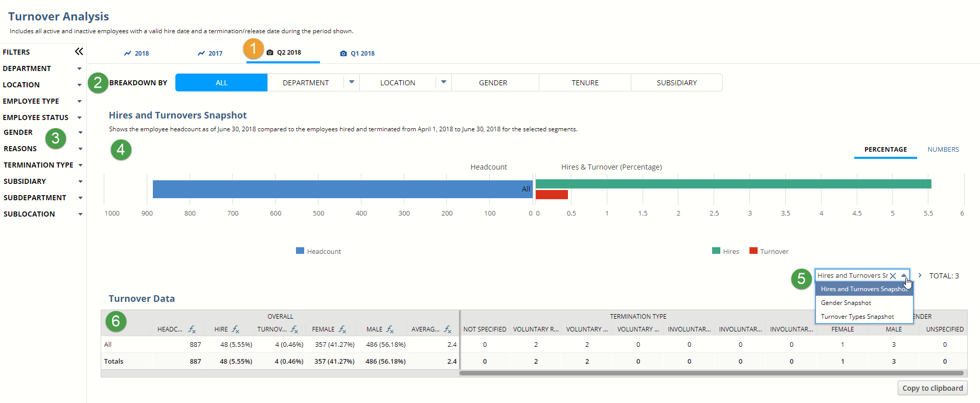Viewport: 980px width, 403px height.
Task: Click the camera snapshot icon beside Q2 2018
Action: [x=270, y=53]
